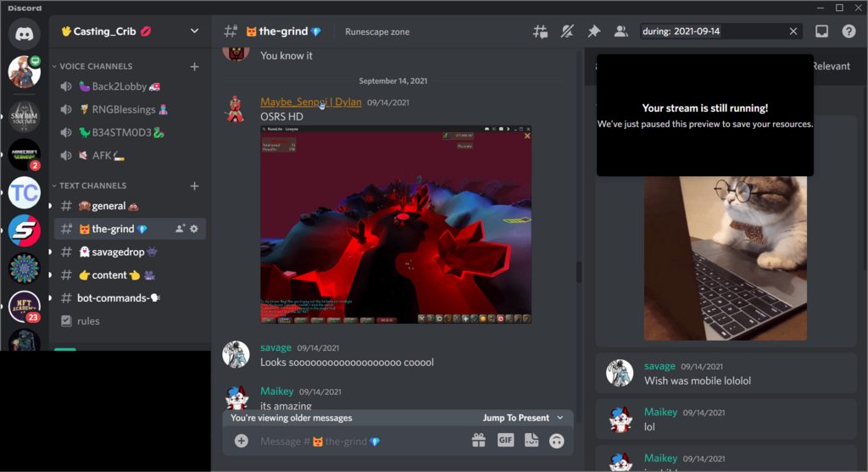Viewport: 868px width, 472px height.
Task: Open Discord home direct messages
Action: (24, 33)
